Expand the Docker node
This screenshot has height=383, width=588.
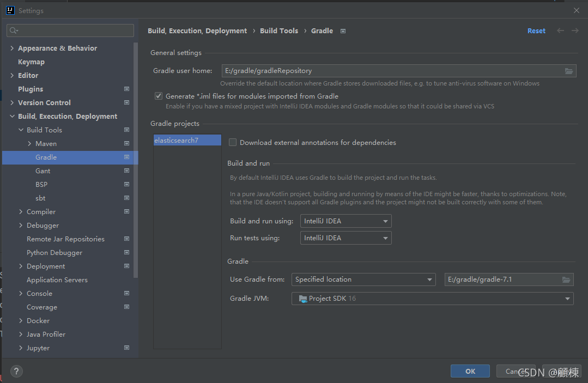21,320
